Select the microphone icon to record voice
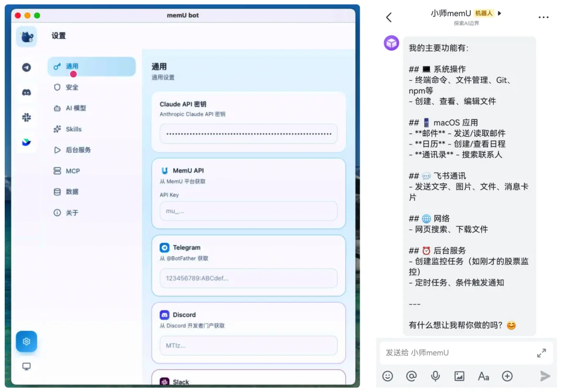The height and width of the screenshot is (392, 563). click(435, 376)
